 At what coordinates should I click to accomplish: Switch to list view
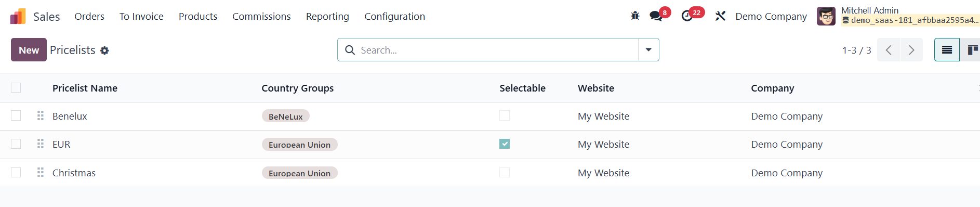[947, 50]
